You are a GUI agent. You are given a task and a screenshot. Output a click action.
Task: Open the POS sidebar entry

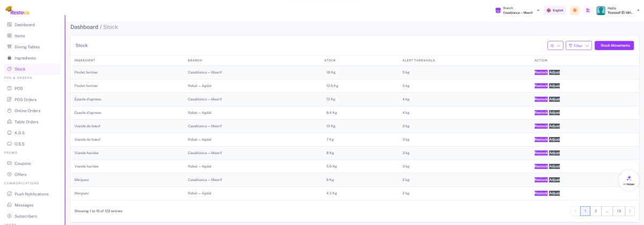[32, 88]
